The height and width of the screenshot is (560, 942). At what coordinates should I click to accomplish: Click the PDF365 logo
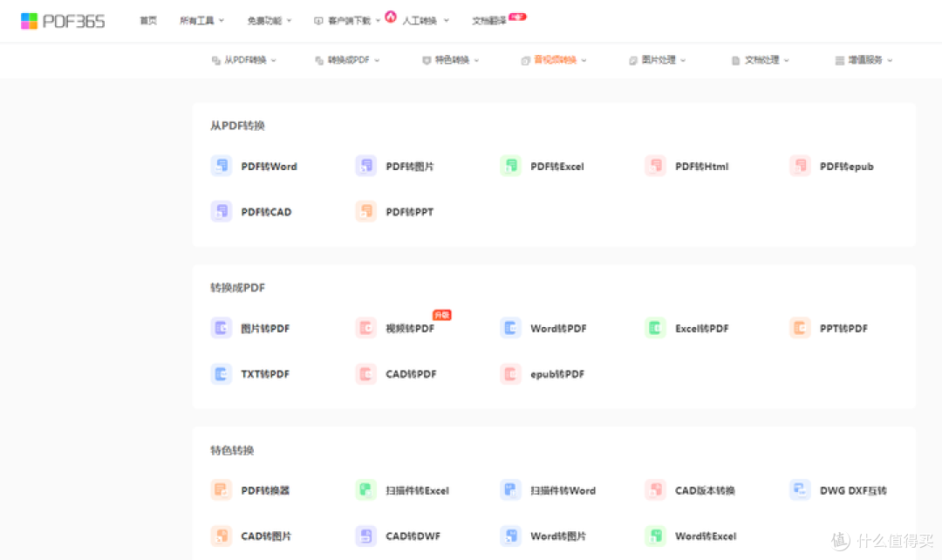(x=63, y=21)
